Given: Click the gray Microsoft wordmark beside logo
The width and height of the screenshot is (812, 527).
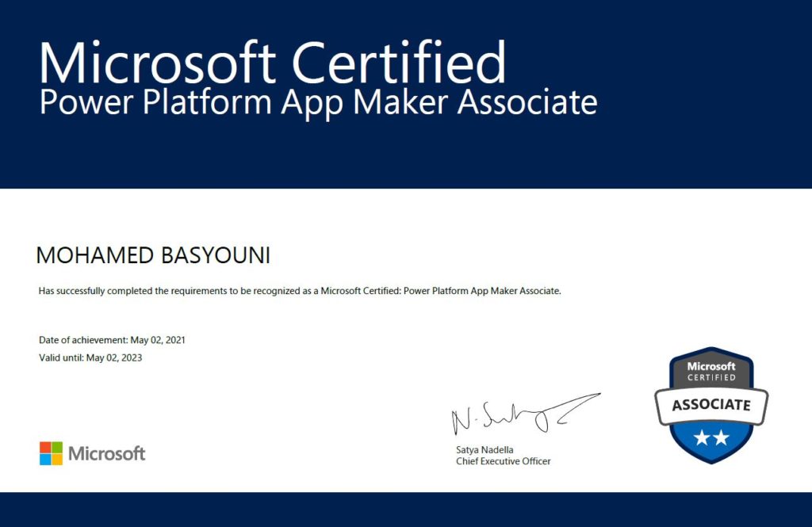Looking at the screenshot, I should [107, 454].
